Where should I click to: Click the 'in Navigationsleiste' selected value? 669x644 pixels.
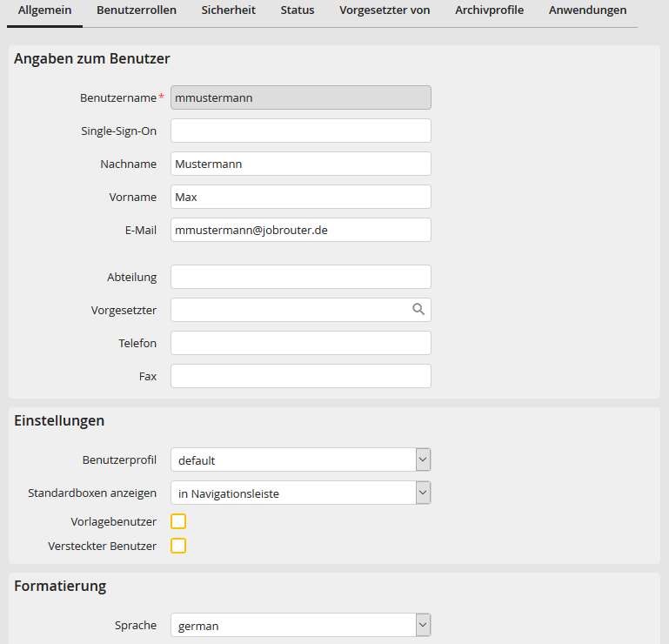229,493
